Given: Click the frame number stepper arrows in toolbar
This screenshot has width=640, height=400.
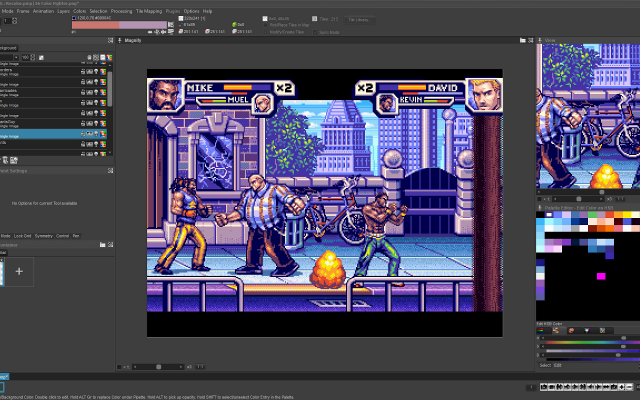Looking at the screenshot, I should pyautogui.click(x=15, y=20).
